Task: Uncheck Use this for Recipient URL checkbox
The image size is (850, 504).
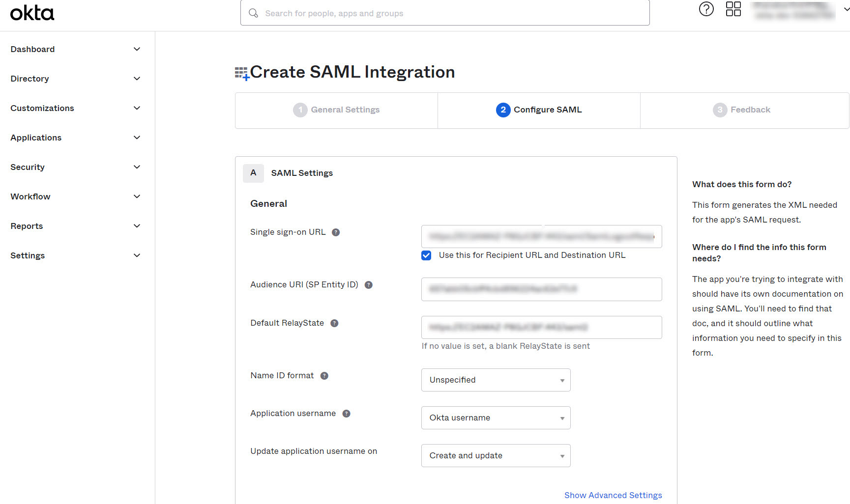Action: pos(426,255)
